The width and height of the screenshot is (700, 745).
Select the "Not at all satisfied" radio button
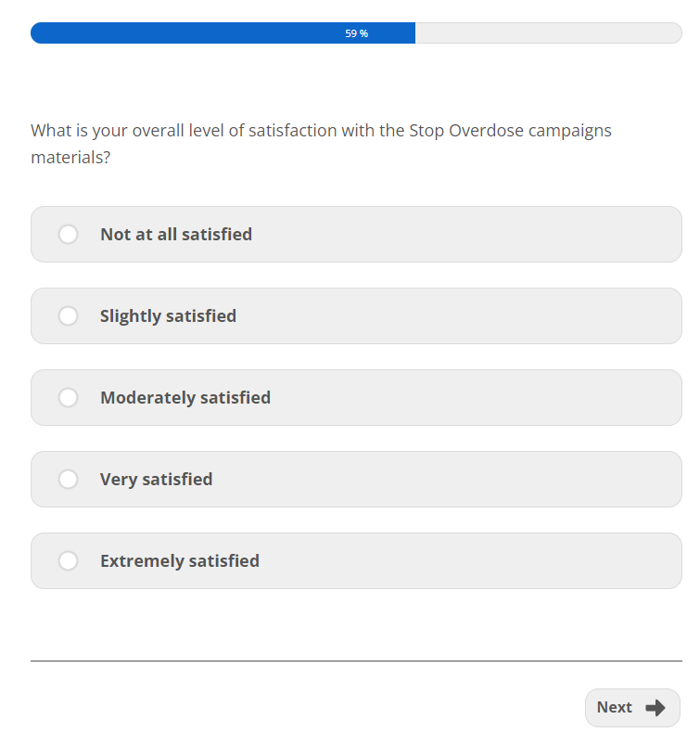pyautogui.click(x=68, y=235)
